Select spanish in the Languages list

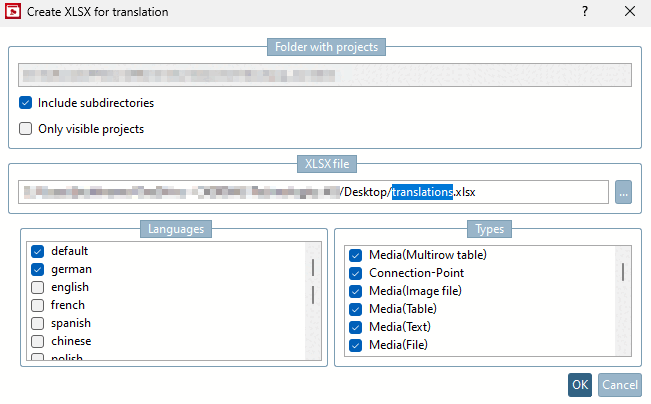(x=38, y=323)
